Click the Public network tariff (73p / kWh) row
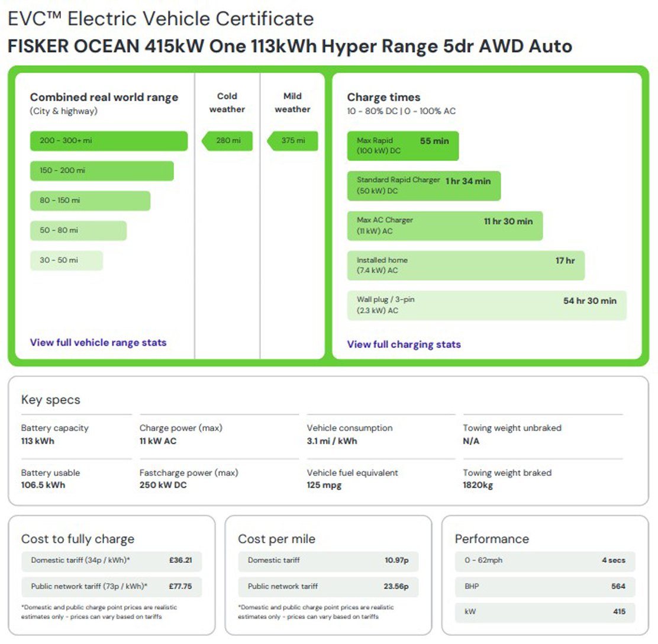The width and height of the screenshot is (658, 644). [112, 587]
